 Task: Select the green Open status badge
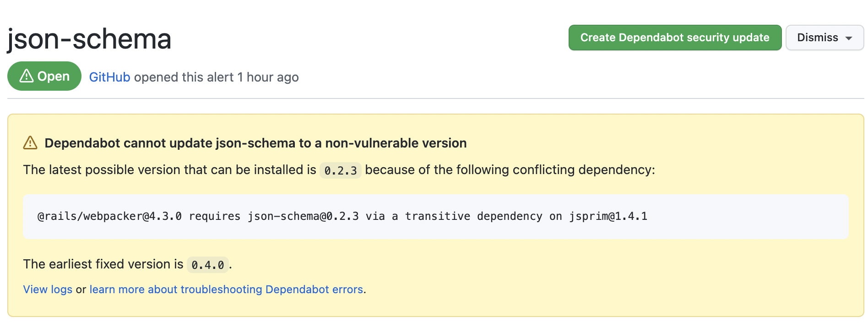[x=44, y=76]
